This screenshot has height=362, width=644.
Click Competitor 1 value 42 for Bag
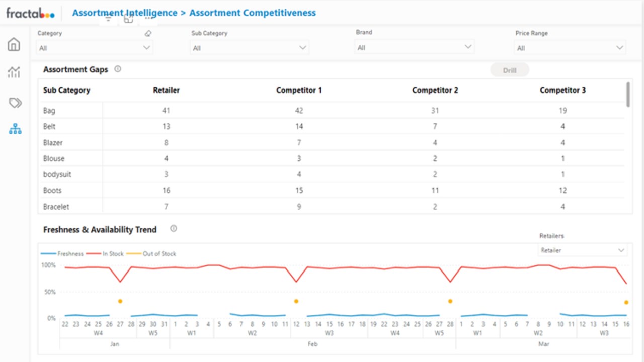click(x=299, y=111)
